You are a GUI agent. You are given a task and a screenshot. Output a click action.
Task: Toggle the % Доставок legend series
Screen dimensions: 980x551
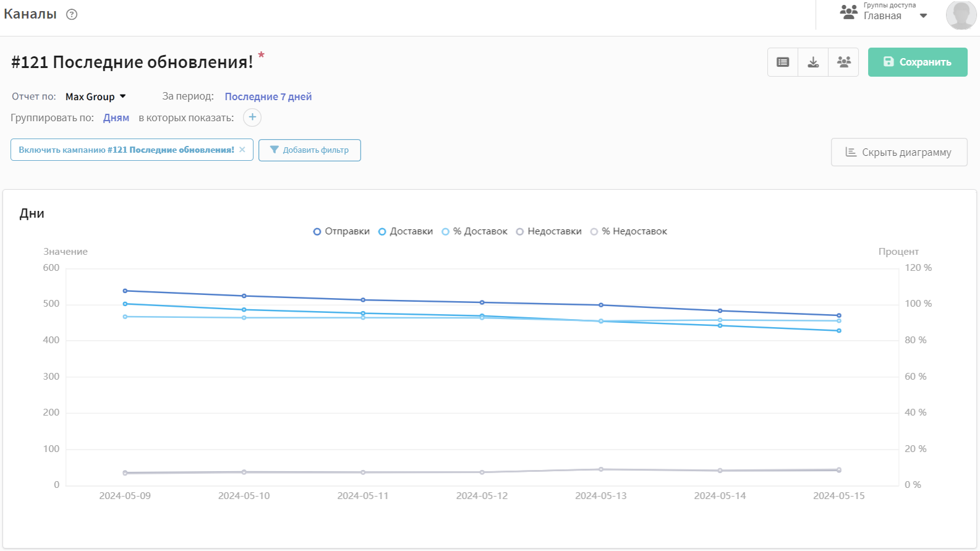pyautogui.click(x=474, y=231)
